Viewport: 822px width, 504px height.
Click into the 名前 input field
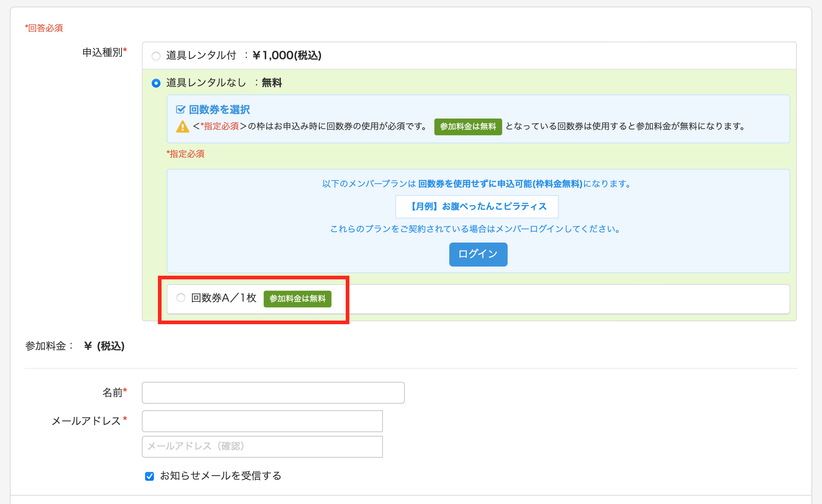[273, 393]
